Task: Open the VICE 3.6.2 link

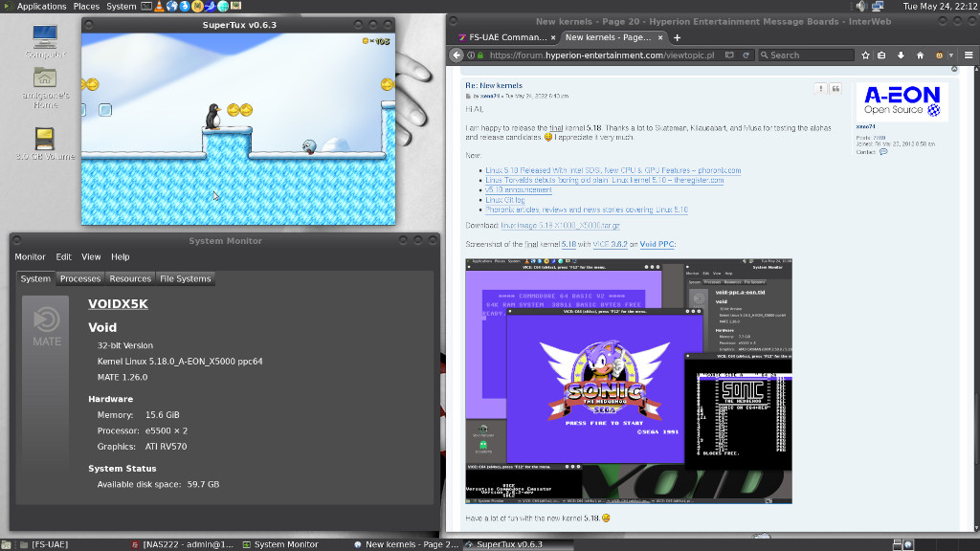Action: (x=610, y=244)
